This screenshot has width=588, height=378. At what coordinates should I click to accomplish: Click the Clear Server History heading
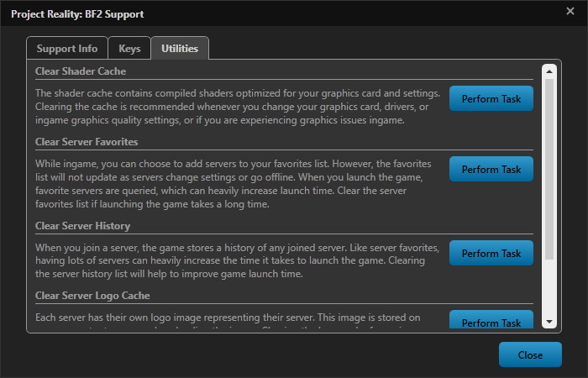coord(82,226)
